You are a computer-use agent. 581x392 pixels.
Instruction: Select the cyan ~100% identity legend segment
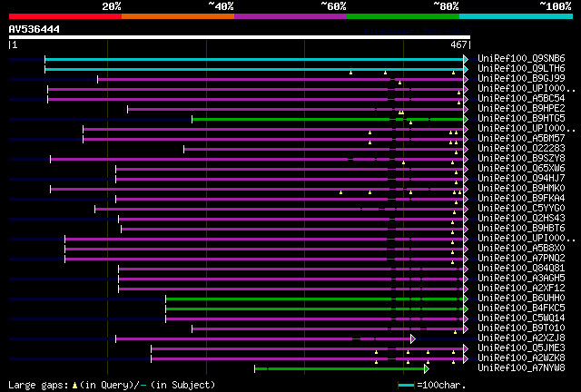pyautogui.click(x=517, y=16)
